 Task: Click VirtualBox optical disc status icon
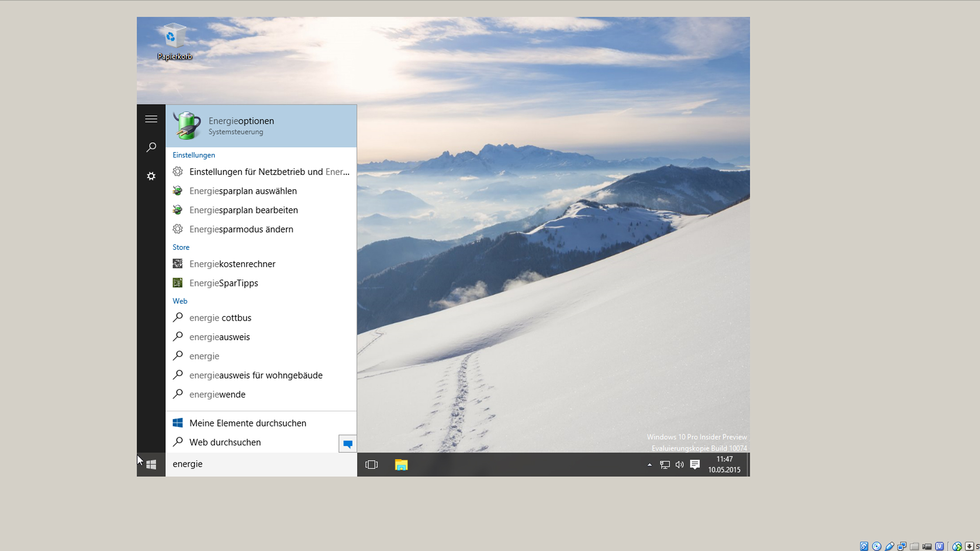tap(876, 546)
